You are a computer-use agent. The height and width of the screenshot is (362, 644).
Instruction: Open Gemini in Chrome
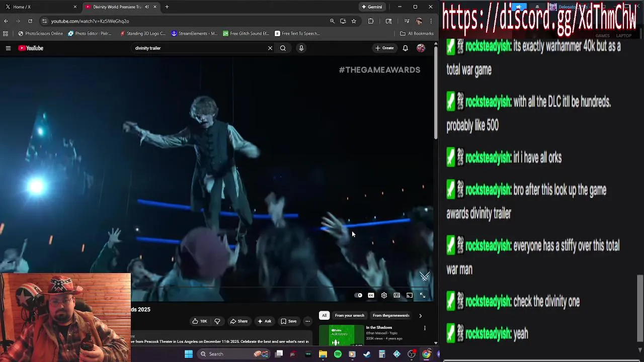(x=372, y=7)
